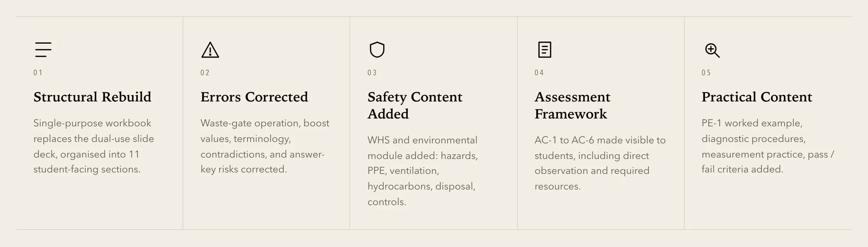Viewport: 868px width, 247px height.
Task: Select the Structural Rebuild heading
Action: pos(92,97)
